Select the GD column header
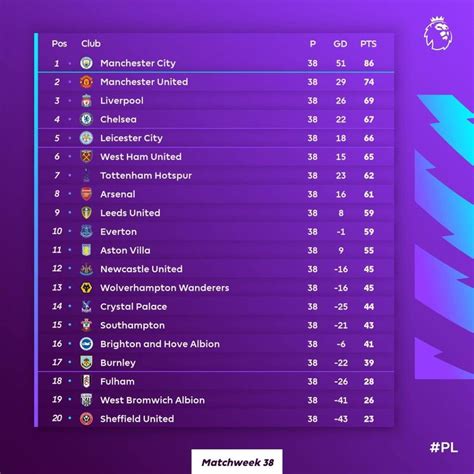 [340, 44]
